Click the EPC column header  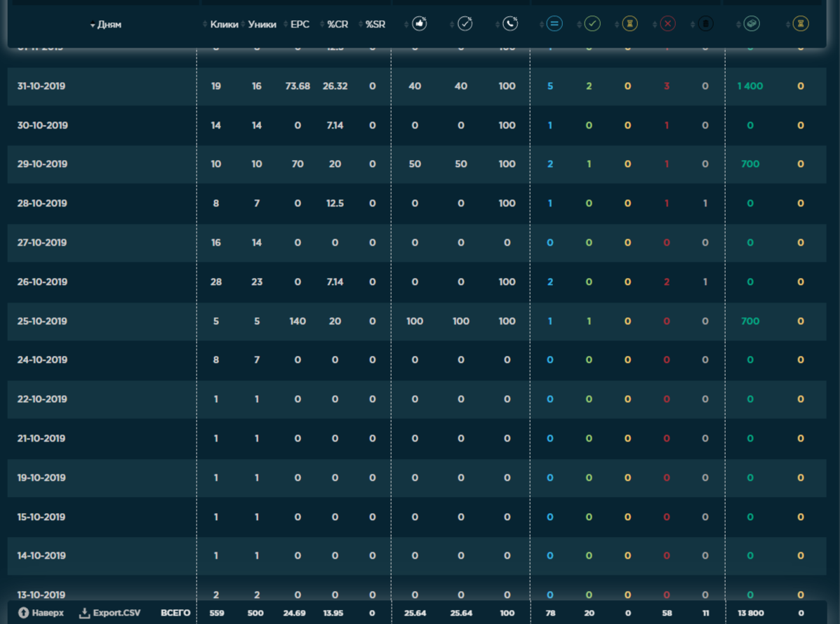click(300, 25)
